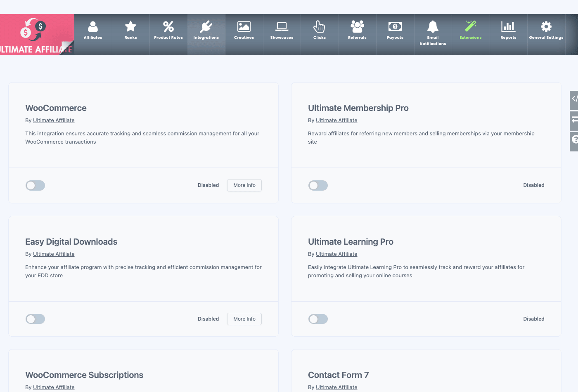Open the Ranks star icon
The height and width of the screenshot is (392, 578).
(130, 26)
